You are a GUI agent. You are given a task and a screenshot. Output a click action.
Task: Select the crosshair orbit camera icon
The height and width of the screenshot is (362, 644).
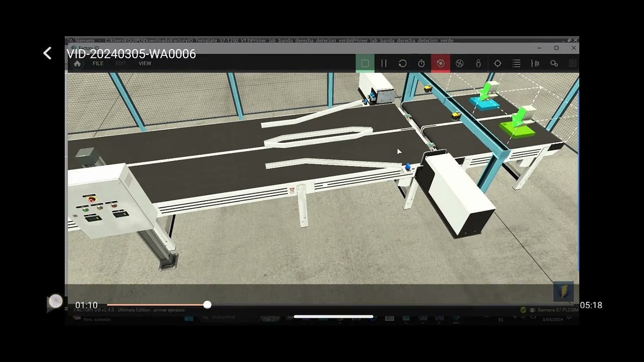point(498,63)
